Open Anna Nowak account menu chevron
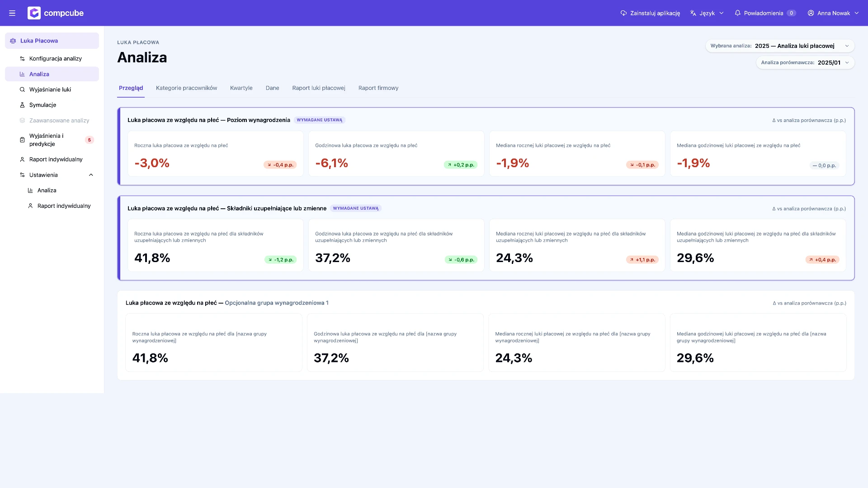868x488 pixels. point(856,13)
